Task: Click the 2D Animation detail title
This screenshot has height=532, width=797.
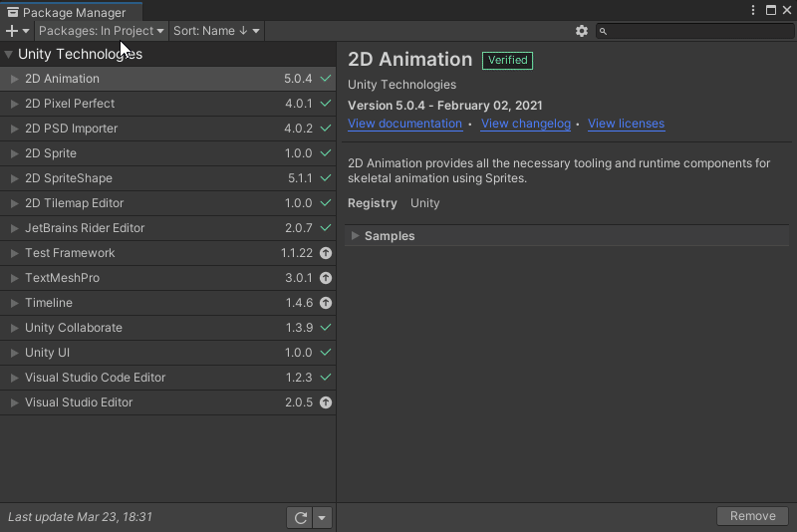Action: coord(410,60)
